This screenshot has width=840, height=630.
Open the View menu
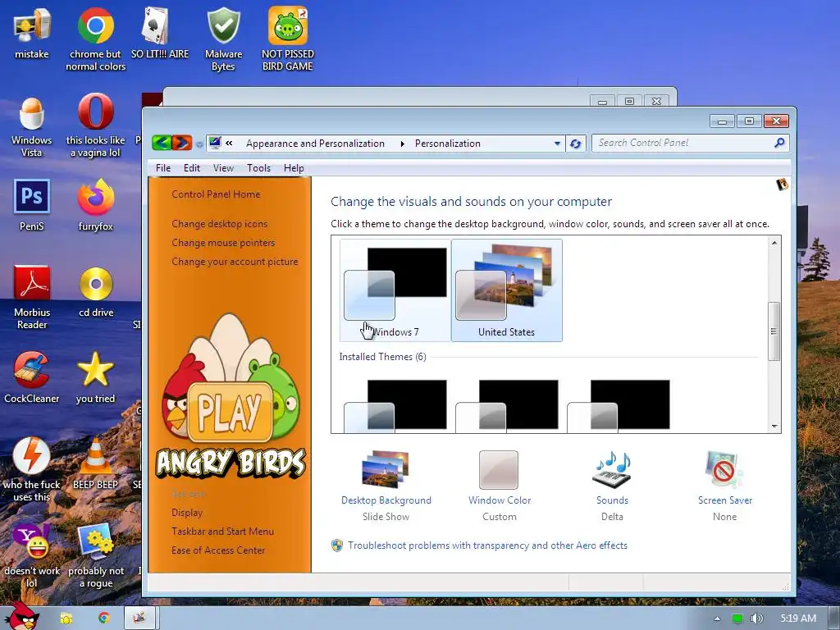point(223,168)
